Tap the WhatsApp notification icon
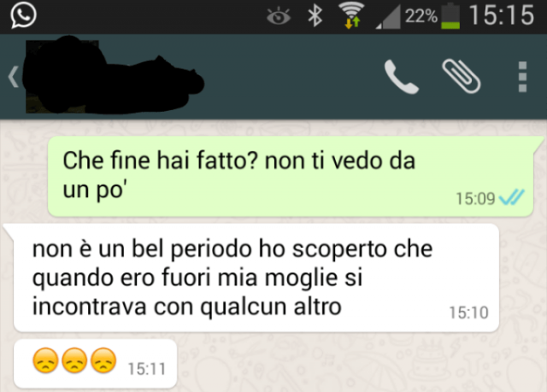547x392 pixels. 23,15
